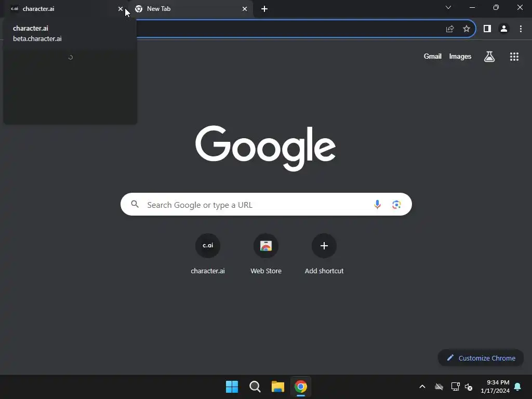This screenshot has width=532, height=399.
Task: Show hidden system tray icons
Action: tap(422, 387)
